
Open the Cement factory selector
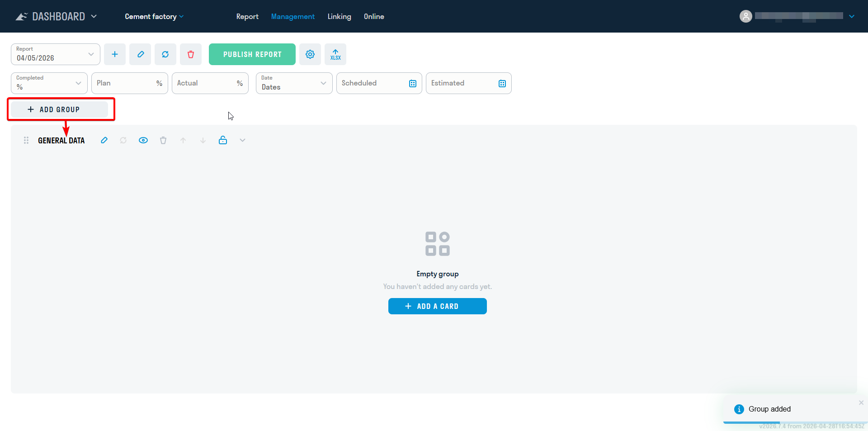(x=154, y=16)
